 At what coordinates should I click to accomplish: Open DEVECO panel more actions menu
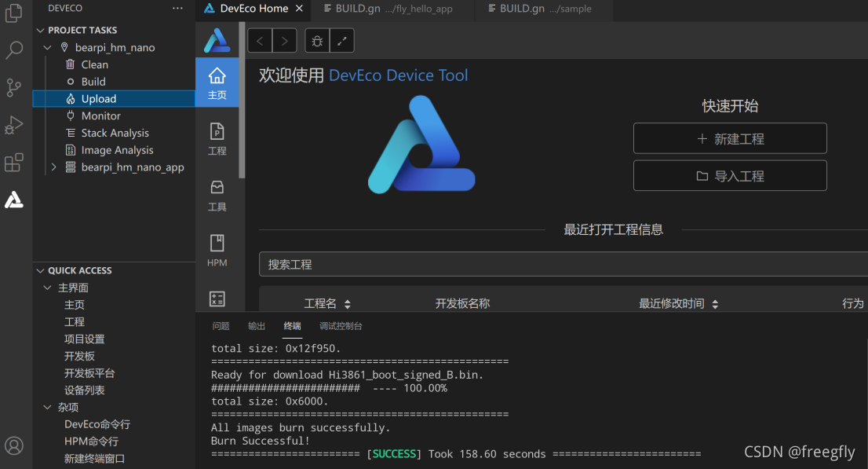[x=177, y=9]
